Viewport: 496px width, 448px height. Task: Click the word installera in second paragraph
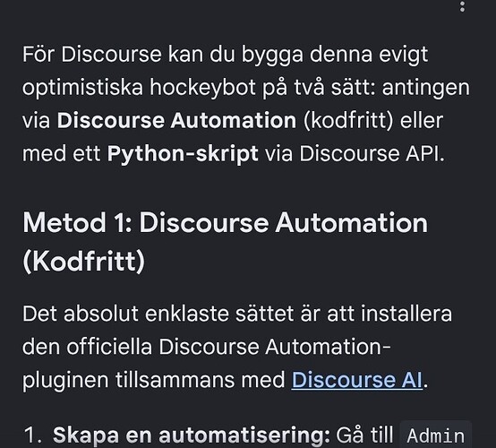pos(406,314)
